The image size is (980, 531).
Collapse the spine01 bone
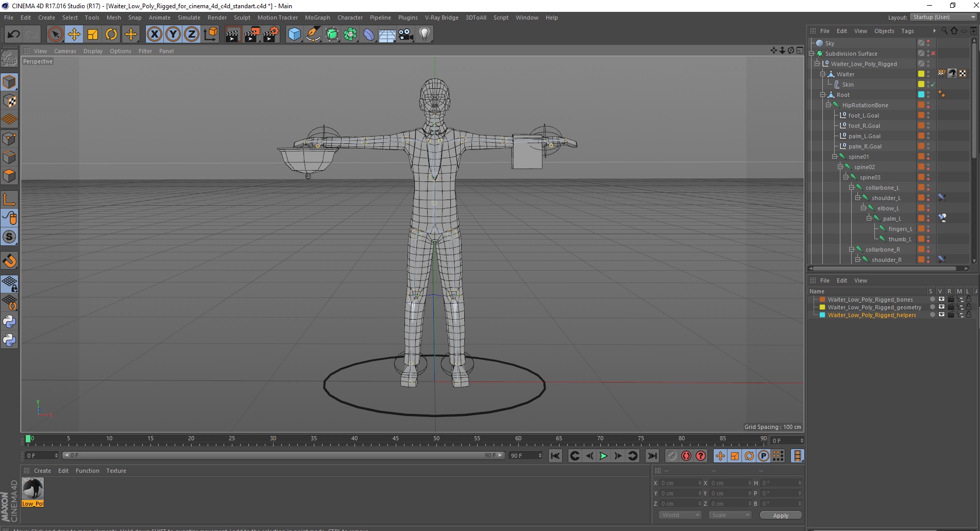tap(834, 157)
